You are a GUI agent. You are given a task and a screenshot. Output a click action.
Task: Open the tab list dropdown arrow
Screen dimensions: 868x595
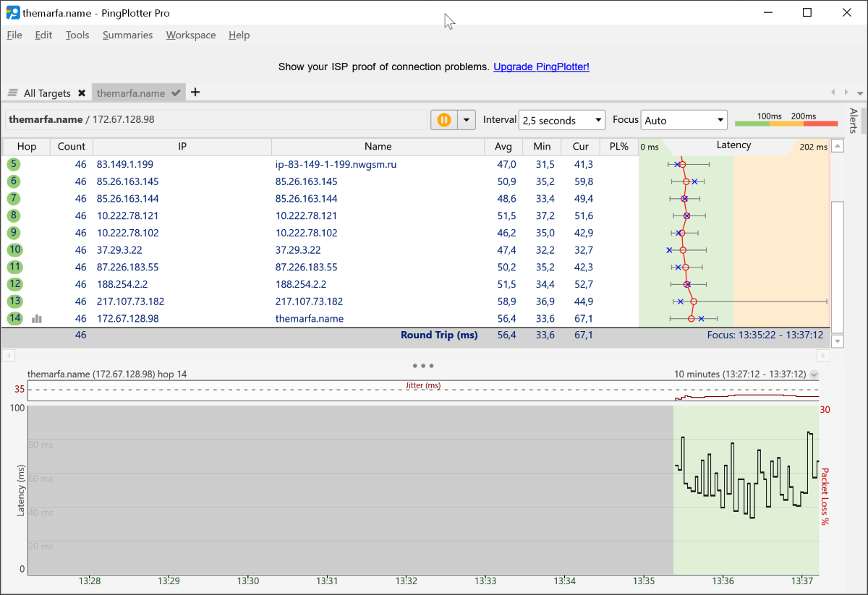pyautogui.click(x=860, y=93)
